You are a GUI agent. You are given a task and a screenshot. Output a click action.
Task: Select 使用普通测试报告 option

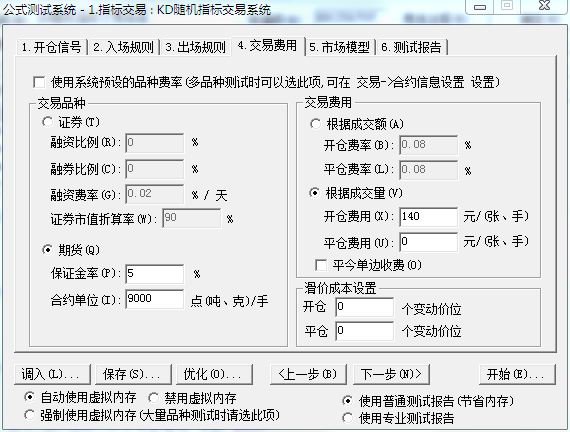tap(348, 401)
